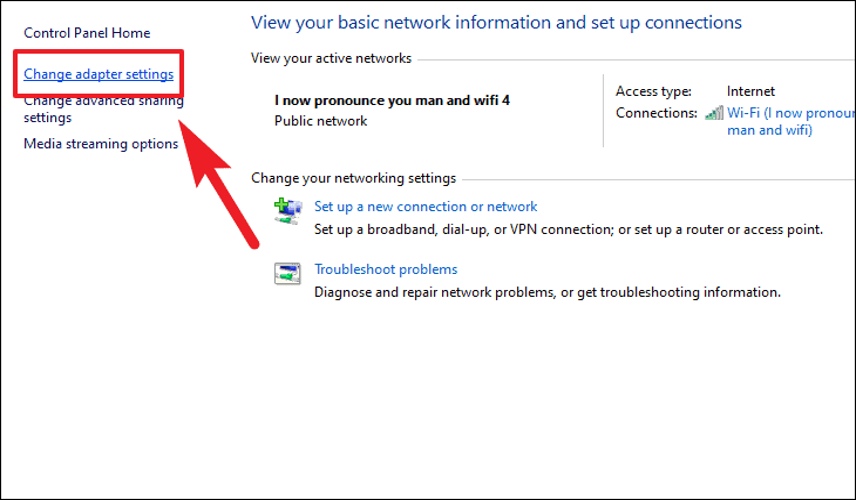
Task: Open the Wi-Fi connection status link
Action: [791, 121]
